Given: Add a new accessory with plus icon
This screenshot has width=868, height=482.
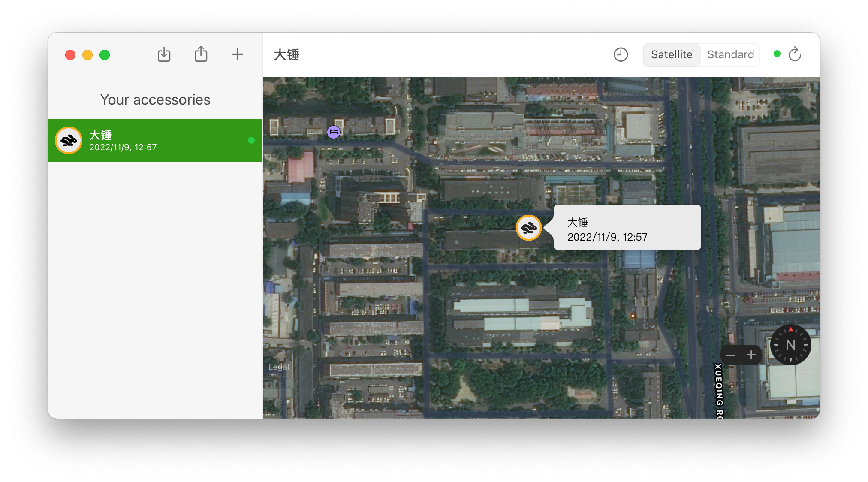Looking at the screenshot, I should coord(237,54).
